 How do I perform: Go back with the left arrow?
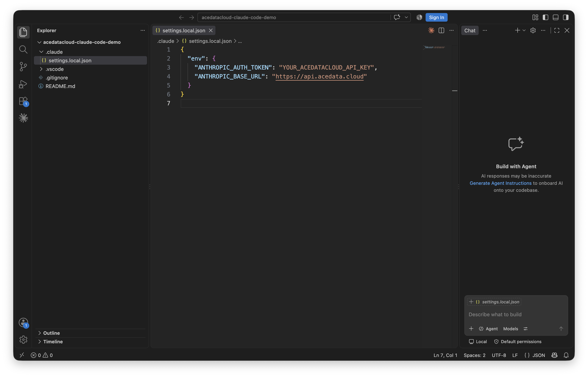pyautogui.click(x=181, y=17)
